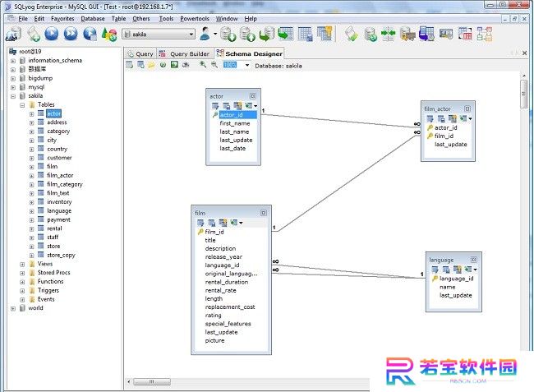Select the release_year column in film table
Screen dimensions: 534x392
pyautogui.click(x=223, y=256)
